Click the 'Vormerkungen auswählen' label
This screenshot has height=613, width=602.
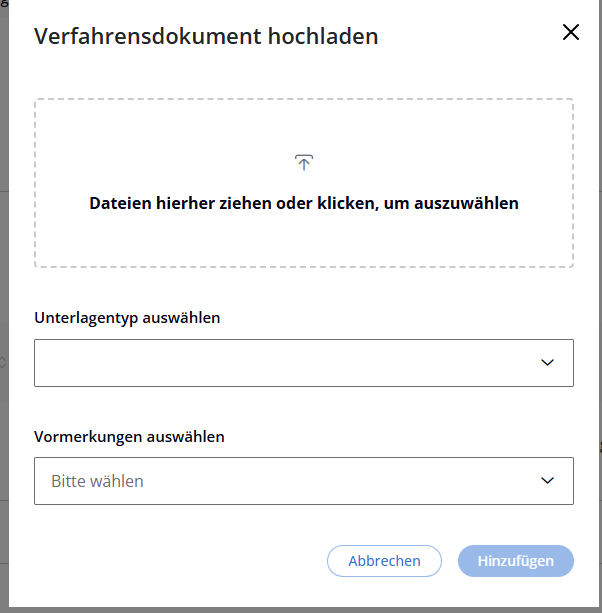point(129,436)
